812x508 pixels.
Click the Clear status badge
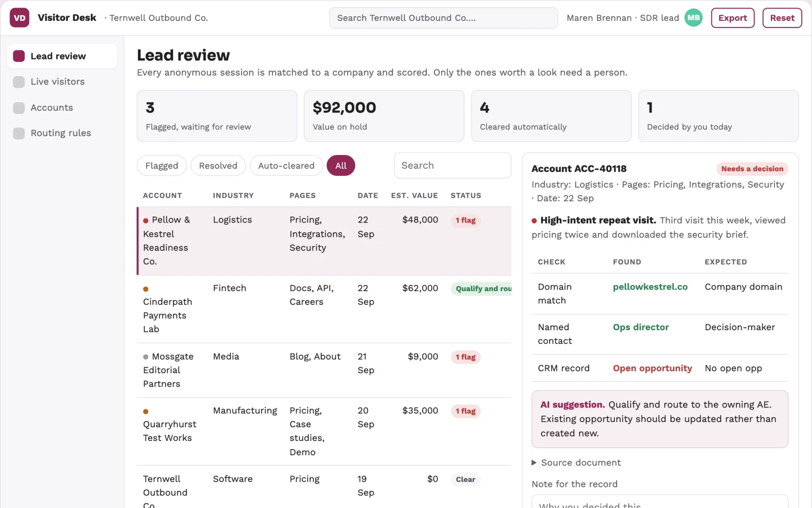(x=465, y=480)
